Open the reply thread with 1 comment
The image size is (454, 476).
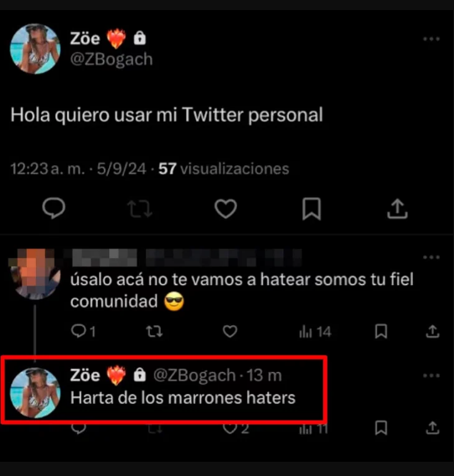click(x=83, y=331)
